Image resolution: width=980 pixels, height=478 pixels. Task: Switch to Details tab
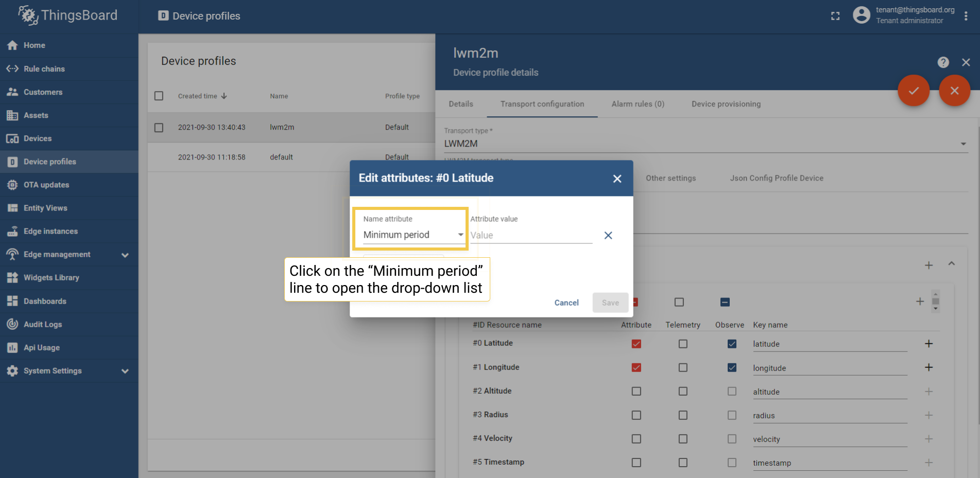(x=461, y=104)
